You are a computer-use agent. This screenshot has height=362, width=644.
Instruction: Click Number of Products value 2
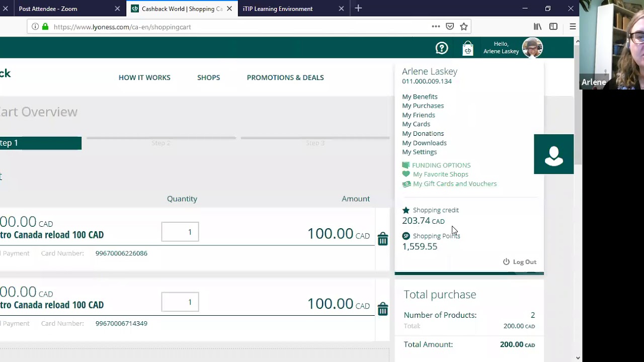pos(532,315)
